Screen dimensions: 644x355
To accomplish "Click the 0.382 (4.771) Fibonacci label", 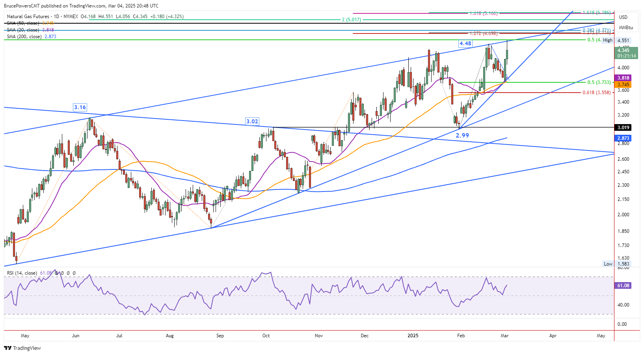I will tap(597, 30).
